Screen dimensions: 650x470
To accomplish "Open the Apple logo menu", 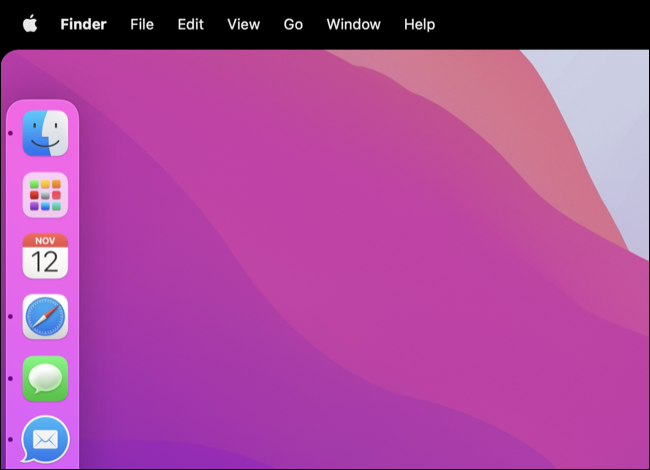I will click(x=29, y=24).
